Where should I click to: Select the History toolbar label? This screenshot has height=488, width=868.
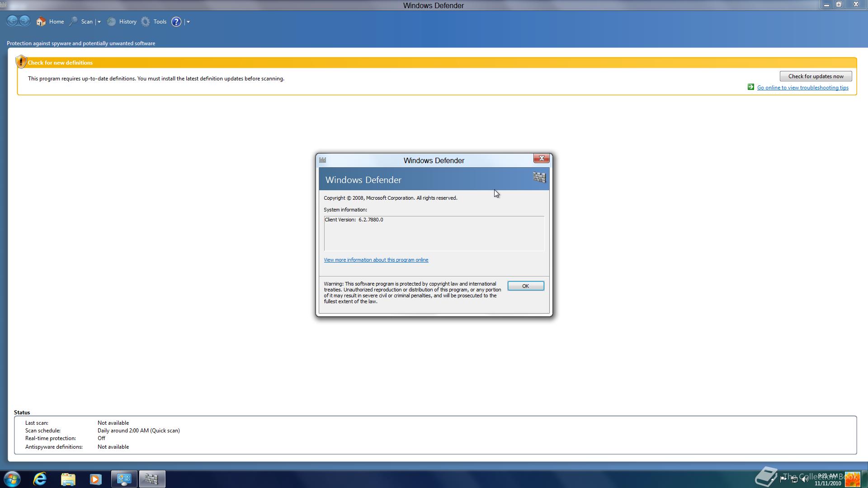pos(127,22)
